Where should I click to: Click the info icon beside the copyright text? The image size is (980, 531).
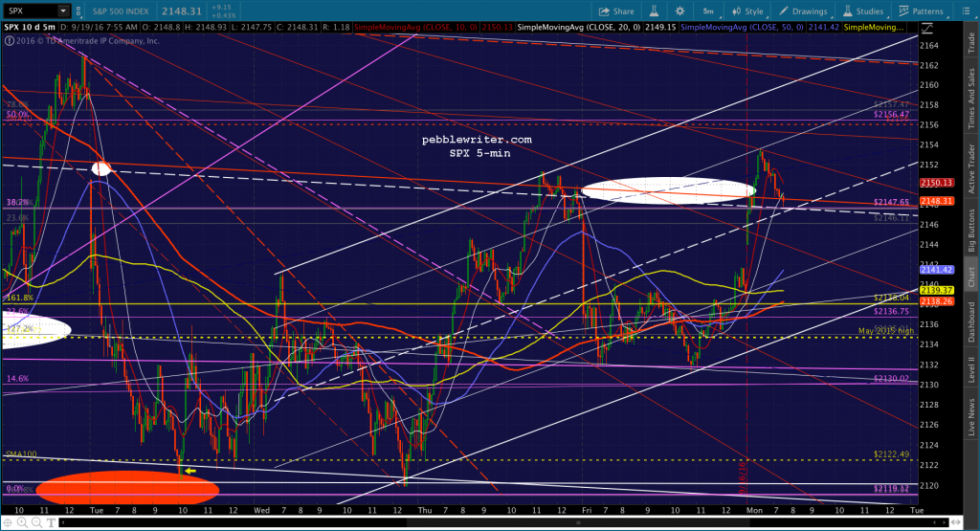coord(9,40)
